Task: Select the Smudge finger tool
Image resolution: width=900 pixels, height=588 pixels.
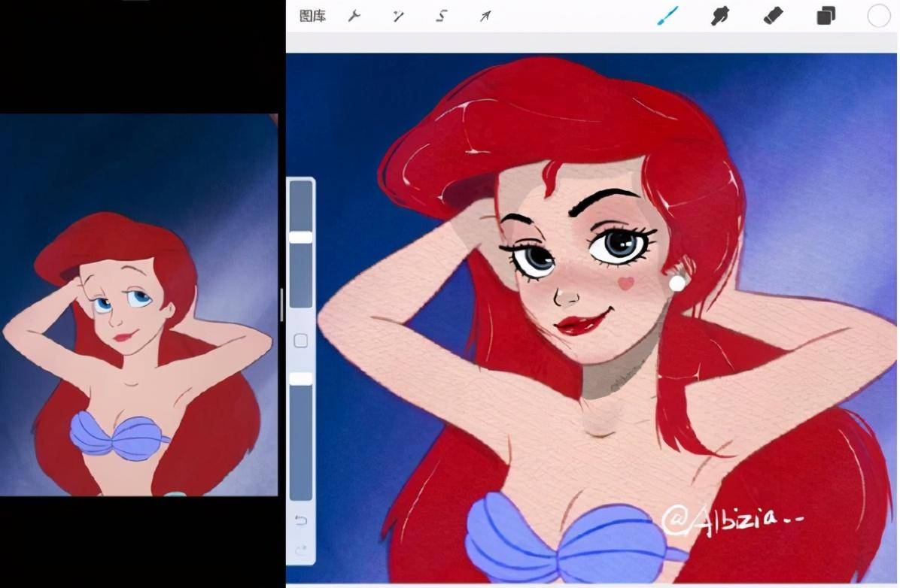Action: pos(722,16)
